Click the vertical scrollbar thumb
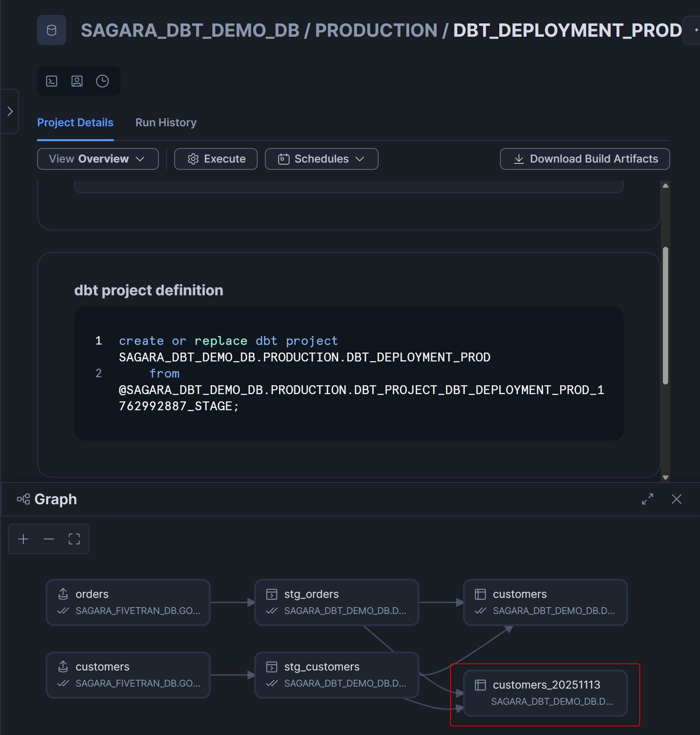This screenshot has height=735, width=700. point(666,315)
